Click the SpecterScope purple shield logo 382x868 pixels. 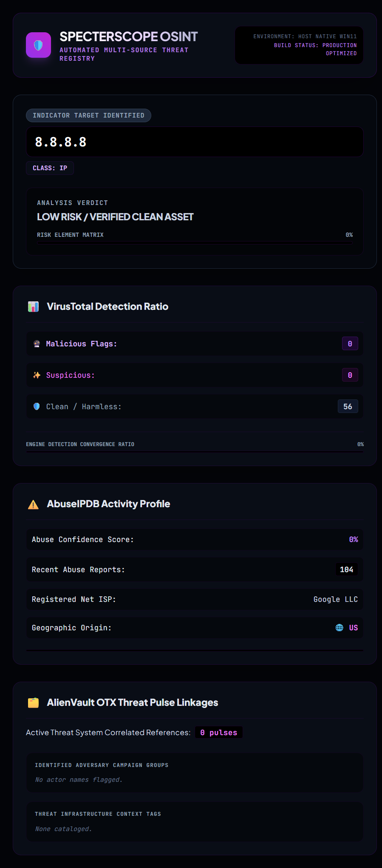[38, 45]
